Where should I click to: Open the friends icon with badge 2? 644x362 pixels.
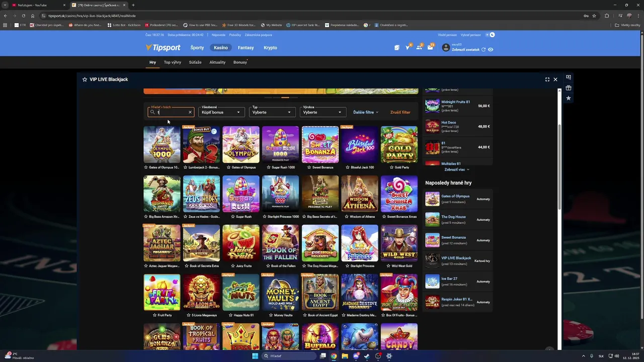tap(419, 47)
